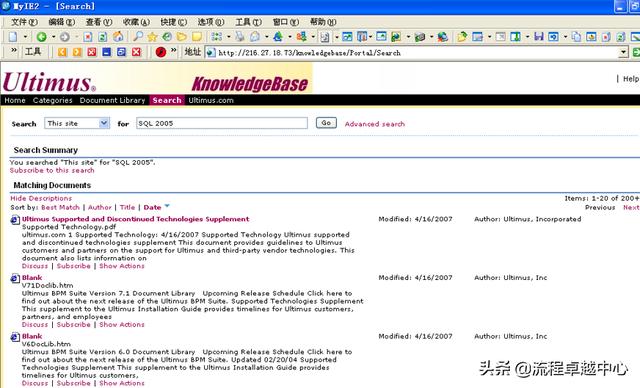Sort results by Best Match
Image resolution: width=640 pixels, height=388 pixels.
click(60, 207)
